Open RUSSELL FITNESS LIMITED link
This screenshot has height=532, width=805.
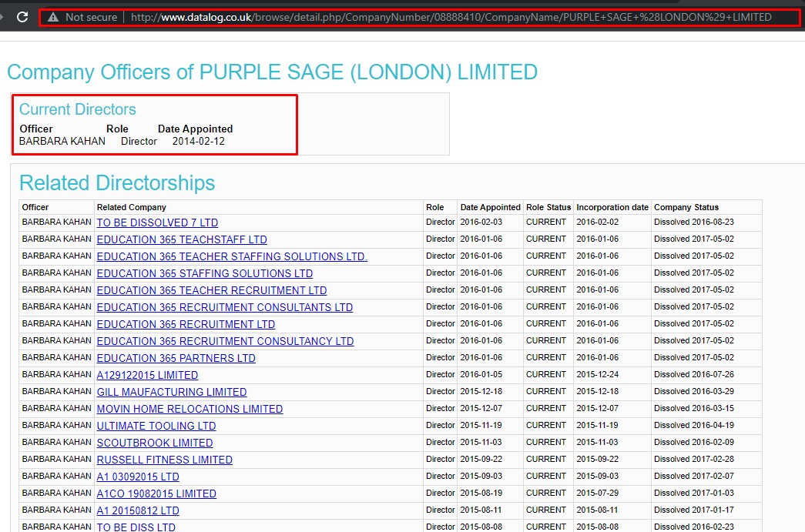(x=164, y=460)
